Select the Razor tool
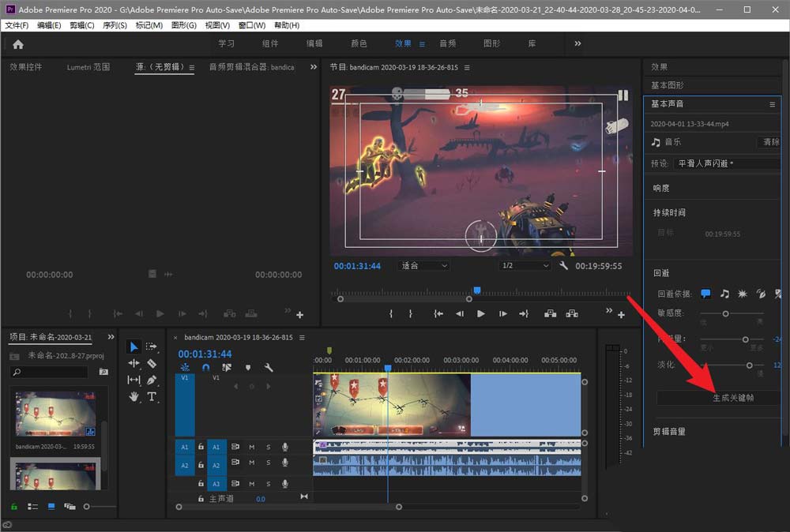The image size is (790, 532). (152, 363)
